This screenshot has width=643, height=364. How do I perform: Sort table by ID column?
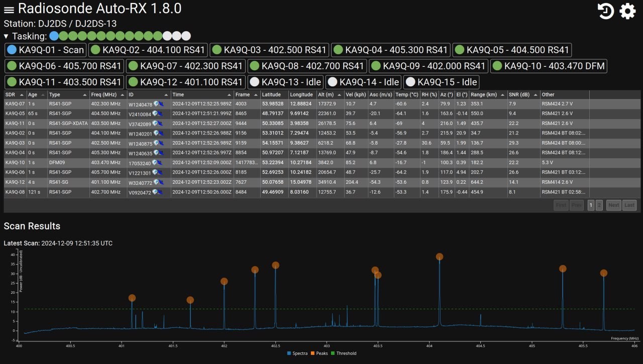pos(149,94)
